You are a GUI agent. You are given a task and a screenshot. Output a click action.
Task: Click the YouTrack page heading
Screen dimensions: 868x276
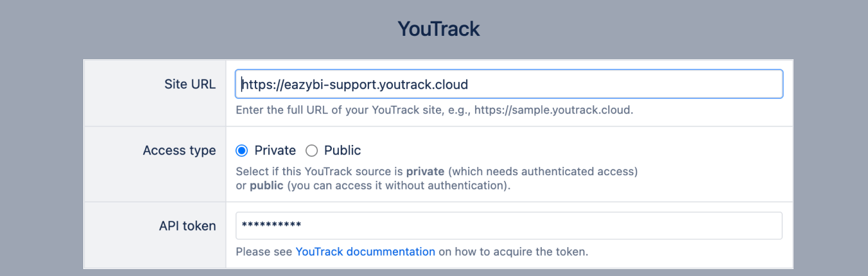[439, 29]
